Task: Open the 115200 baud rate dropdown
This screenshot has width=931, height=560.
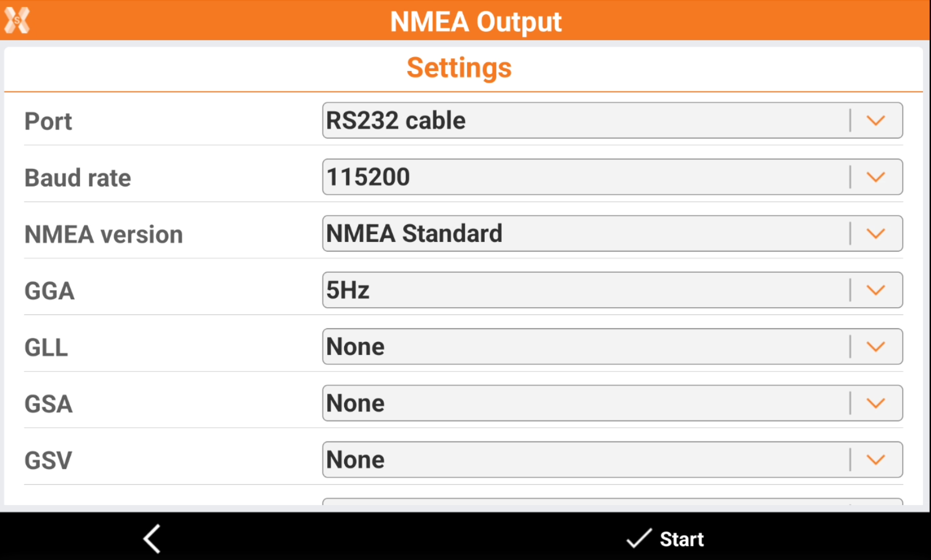Action: point(584,177)
